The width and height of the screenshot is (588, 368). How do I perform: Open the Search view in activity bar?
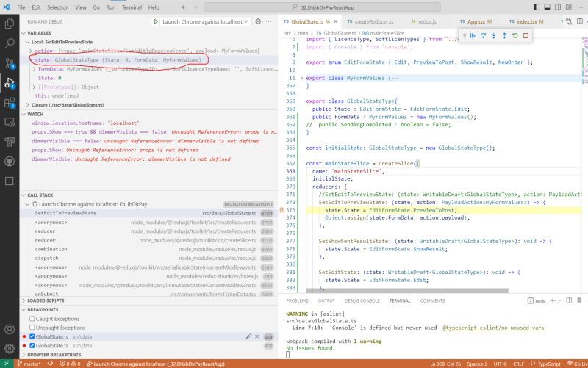pyautogui.click(x=10, y=43)
